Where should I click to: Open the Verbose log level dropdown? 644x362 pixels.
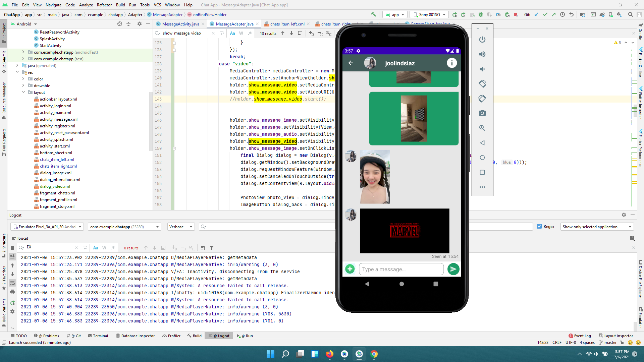181,227
